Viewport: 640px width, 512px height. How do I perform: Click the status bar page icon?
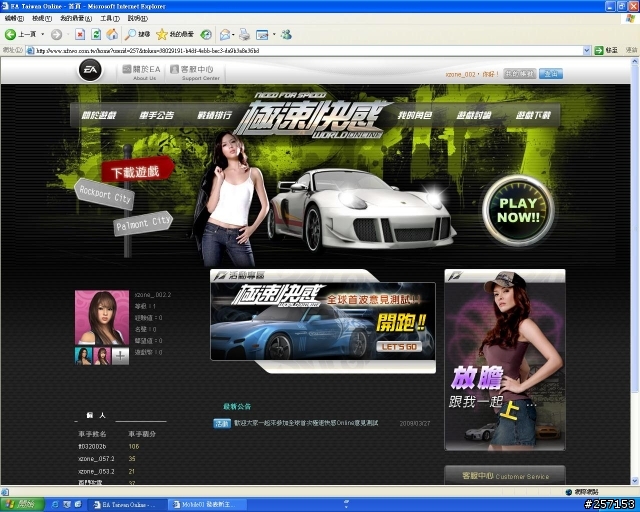click(5, 492)
